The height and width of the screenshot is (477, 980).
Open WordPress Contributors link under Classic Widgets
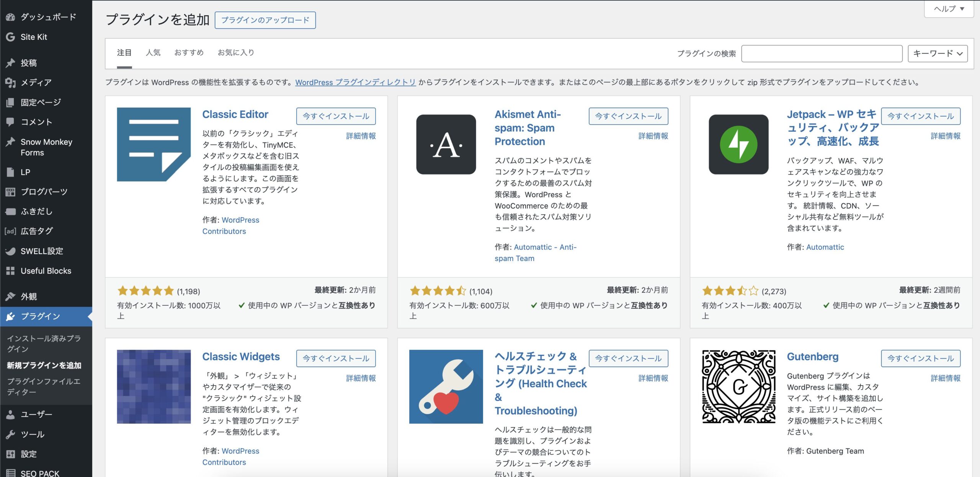231,457
